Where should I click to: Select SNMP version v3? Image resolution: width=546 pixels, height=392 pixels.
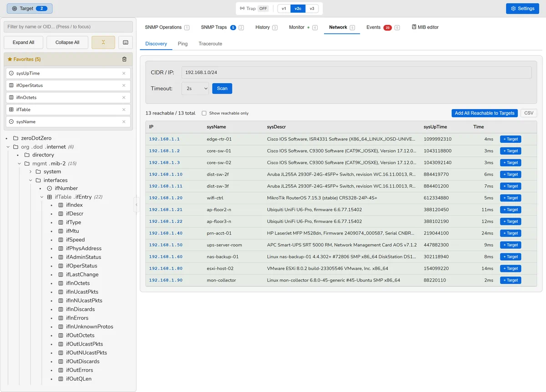[x=312, y=9]
